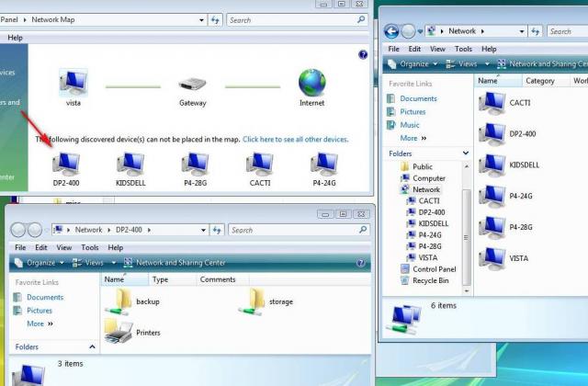The image size is (588, 386).
Task: Click Network in the DP2-400 window breadcrumb
Action: (x=88, y=230)
